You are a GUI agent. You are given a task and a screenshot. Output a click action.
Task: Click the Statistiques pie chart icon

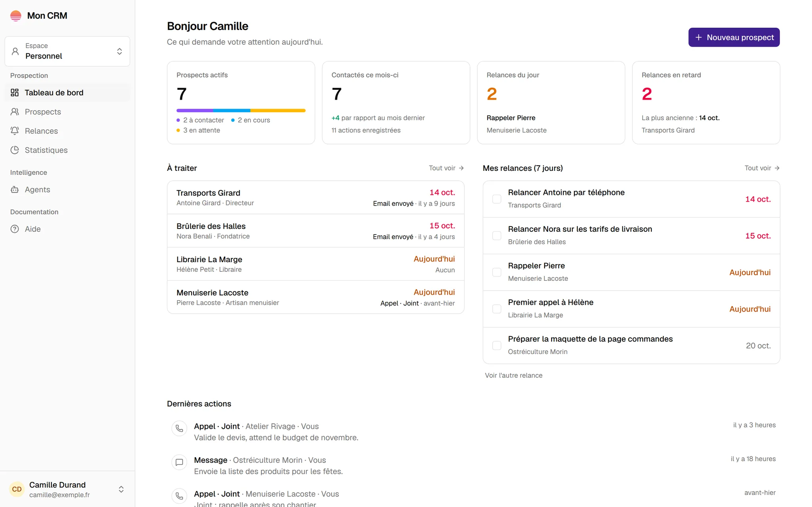point(15,150)
